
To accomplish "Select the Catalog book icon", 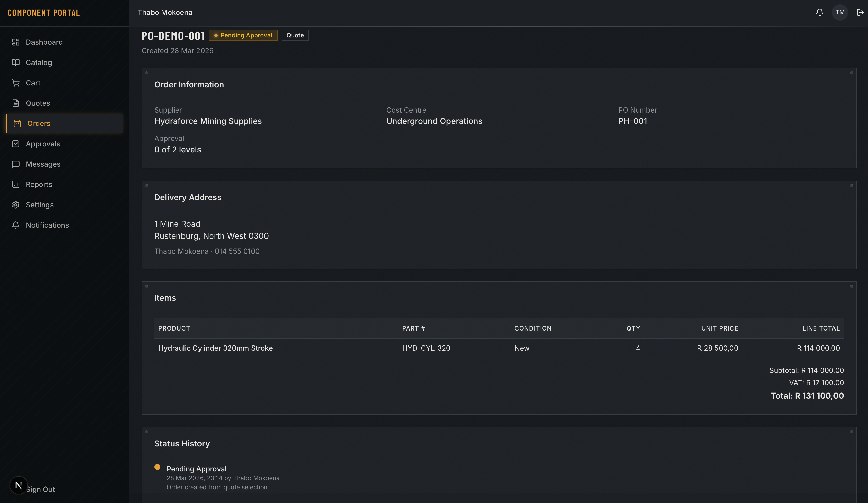I will (x=16, y=62).
